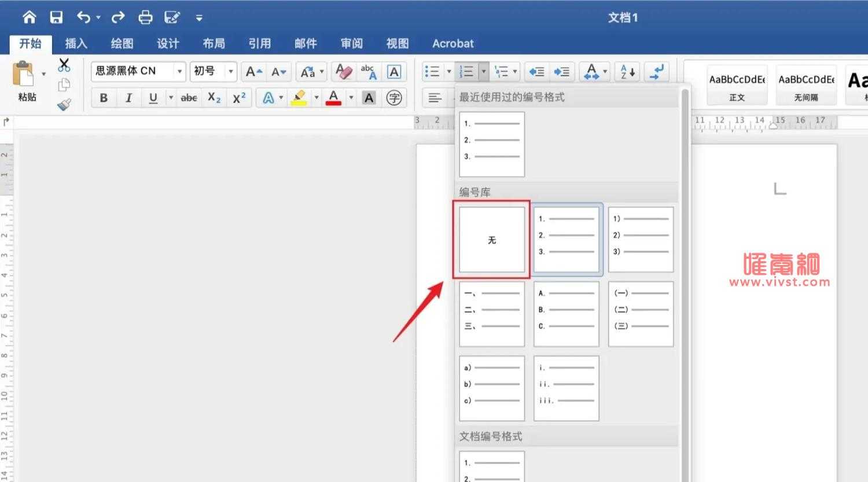Open underline style dropdown arrow
The height and width of the screenshot is (482, 868).
click(x=171, y=98)
